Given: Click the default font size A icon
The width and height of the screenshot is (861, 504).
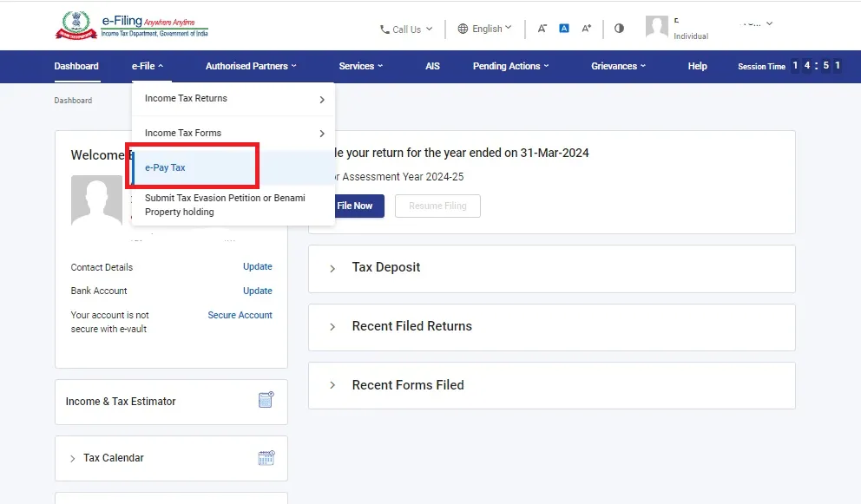Looking at the screenshot, I should tap(563, 28).
